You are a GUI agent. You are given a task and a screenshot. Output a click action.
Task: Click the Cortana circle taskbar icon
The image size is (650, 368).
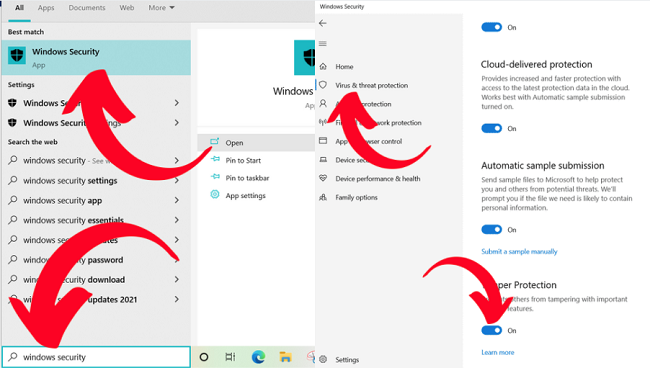coord(204,357)
